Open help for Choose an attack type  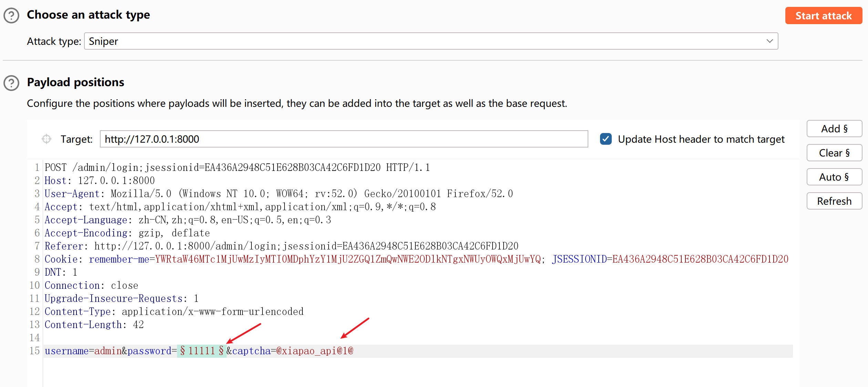(x=11, y=16)
